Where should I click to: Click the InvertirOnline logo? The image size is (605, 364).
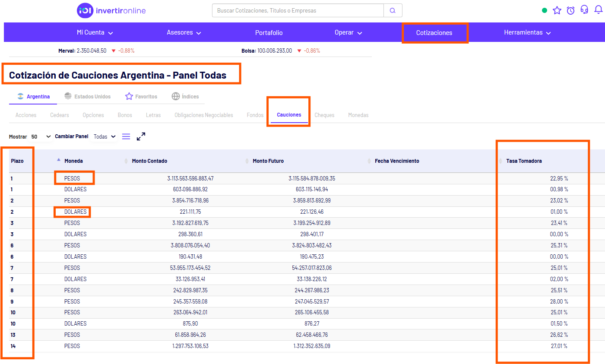(x=111, y=10)
